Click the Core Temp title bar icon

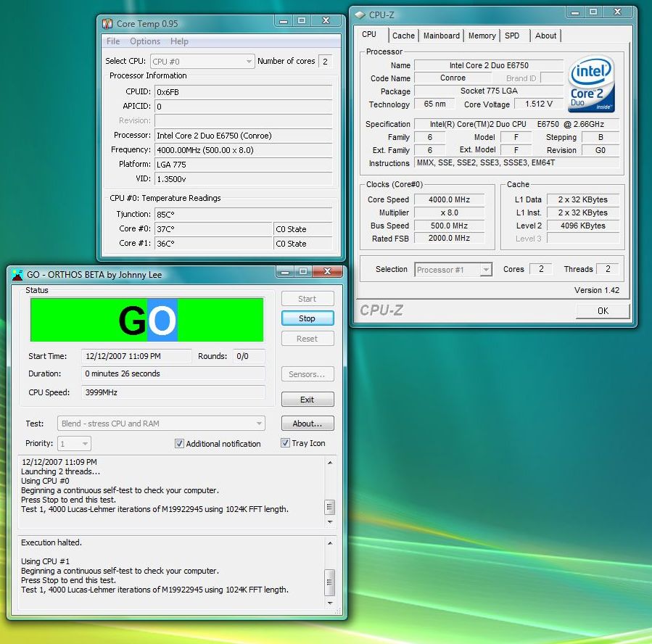point(107,24)
